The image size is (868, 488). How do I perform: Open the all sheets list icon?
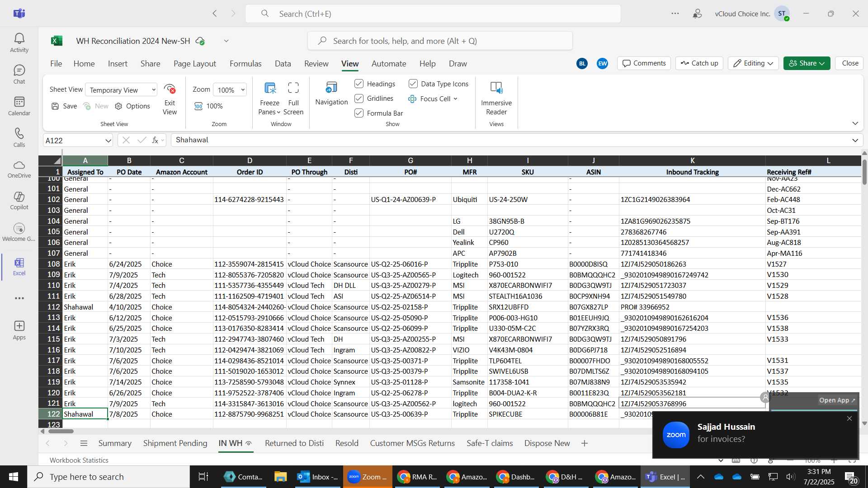click(x=84, y=443)
